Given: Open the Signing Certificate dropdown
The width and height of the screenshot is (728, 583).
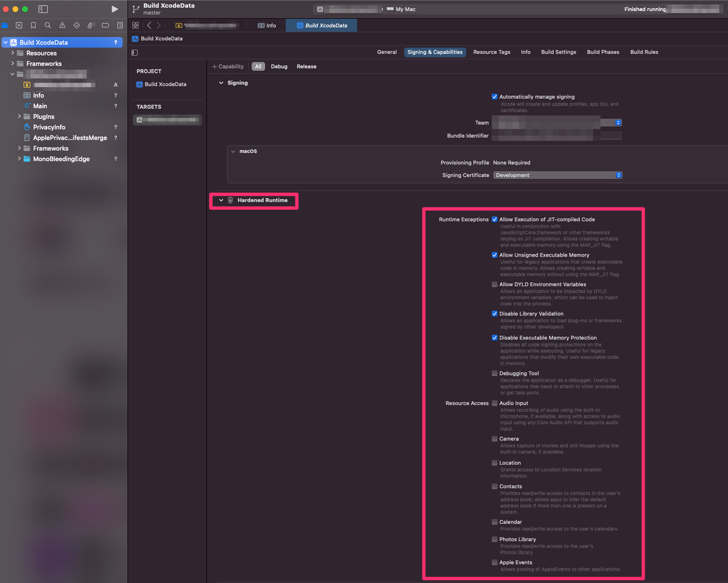Looking at the screenshot, I should [558, 175].
